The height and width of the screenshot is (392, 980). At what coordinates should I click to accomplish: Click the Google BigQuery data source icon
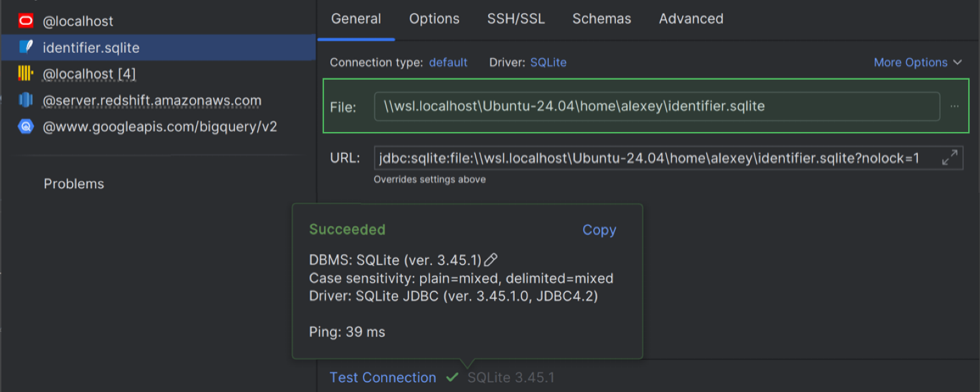coord(25,127)
